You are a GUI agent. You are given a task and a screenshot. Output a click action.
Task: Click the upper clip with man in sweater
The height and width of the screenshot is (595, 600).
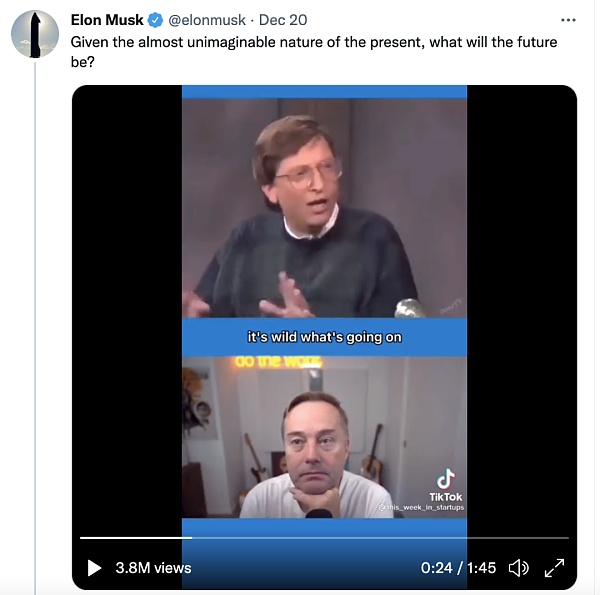click(x=324, y=209)
